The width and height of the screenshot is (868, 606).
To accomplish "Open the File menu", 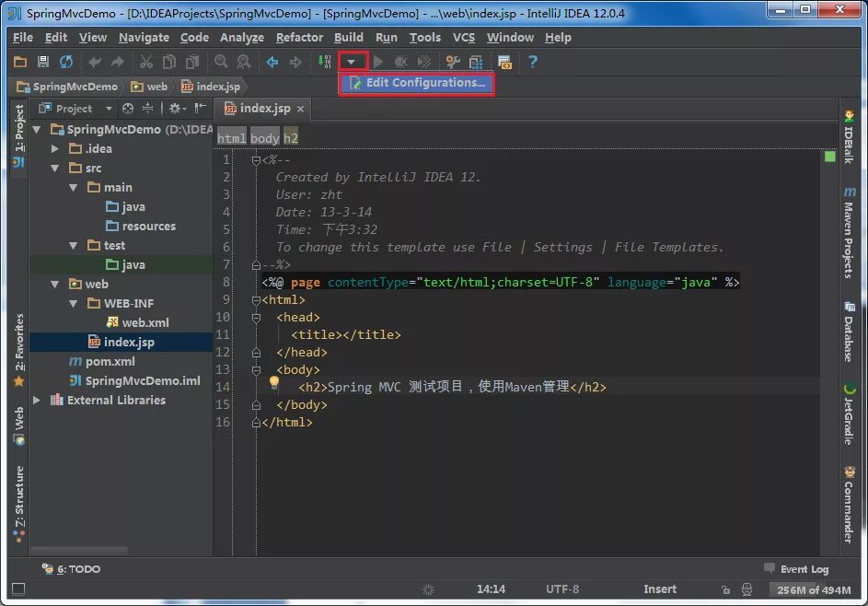I will 23,38.
